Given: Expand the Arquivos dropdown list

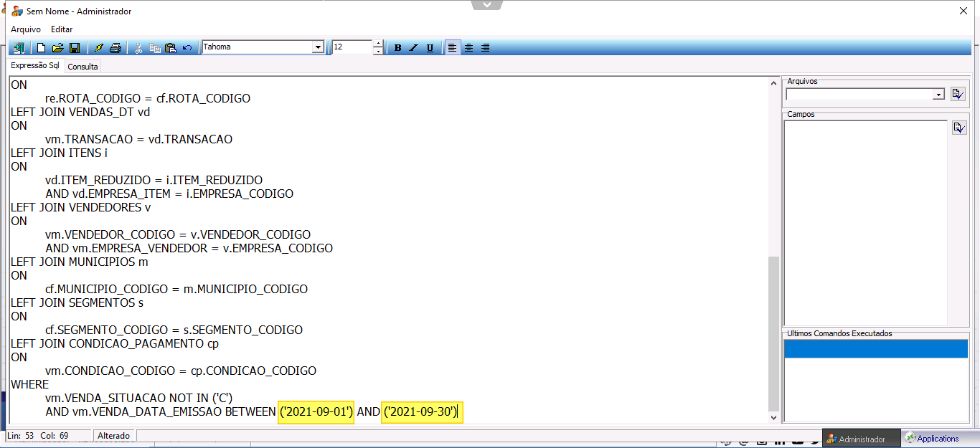Looking at the screenshot, I should (x=938, y=95).
